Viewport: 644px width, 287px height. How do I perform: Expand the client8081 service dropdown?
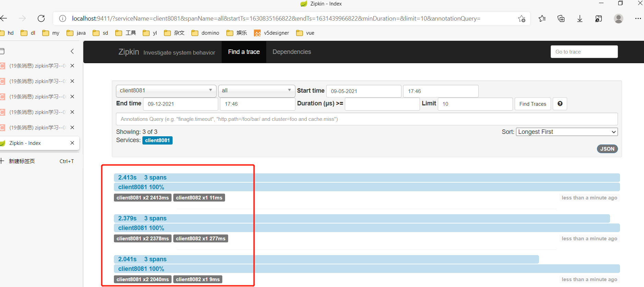[x=166, y=91]
